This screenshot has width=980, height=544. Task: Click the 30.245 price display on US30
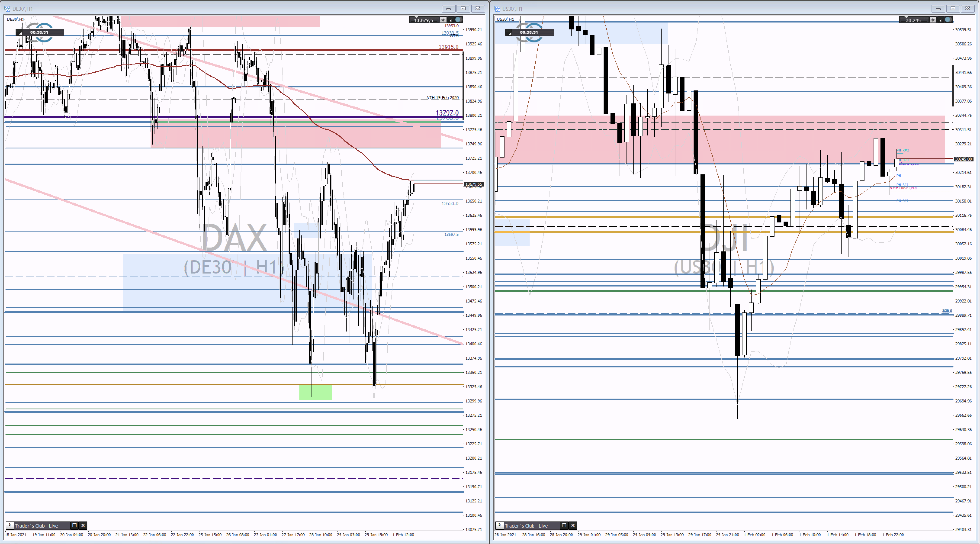tap(913, 20)
